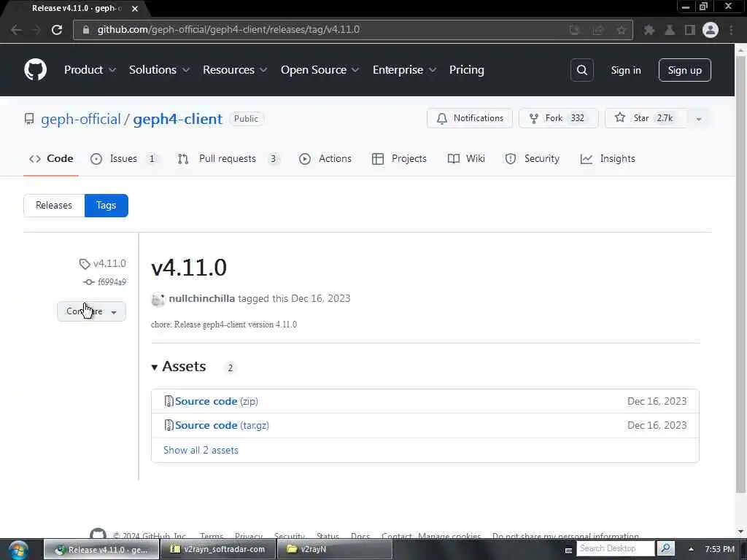Expand the Solutions menu
The height and width of the screenshot is (560, 747).
[159, 70]
